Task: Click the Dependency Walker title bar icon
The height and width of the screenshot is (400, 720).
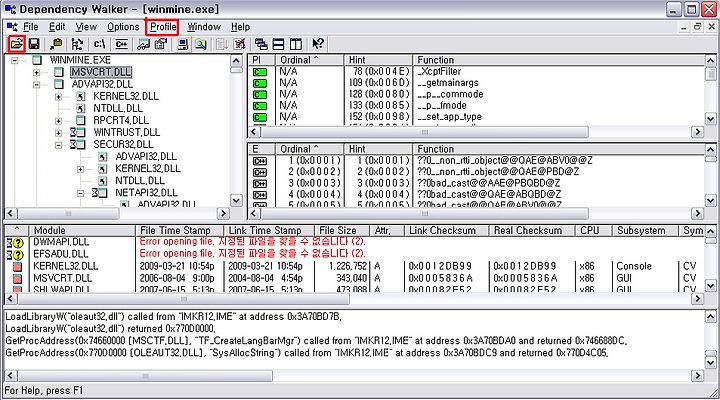Action: click(10, 9)
